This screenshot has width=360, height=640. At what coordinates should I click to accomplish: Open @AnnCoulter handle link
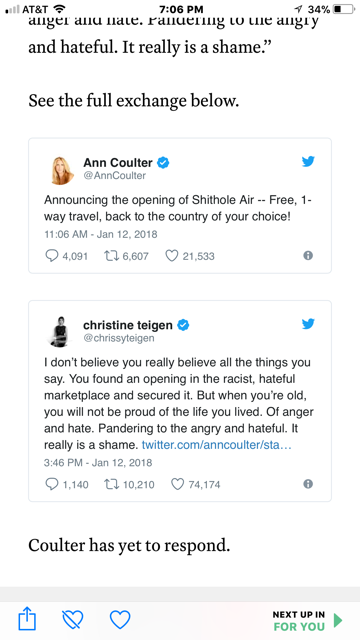click(114, 176)
